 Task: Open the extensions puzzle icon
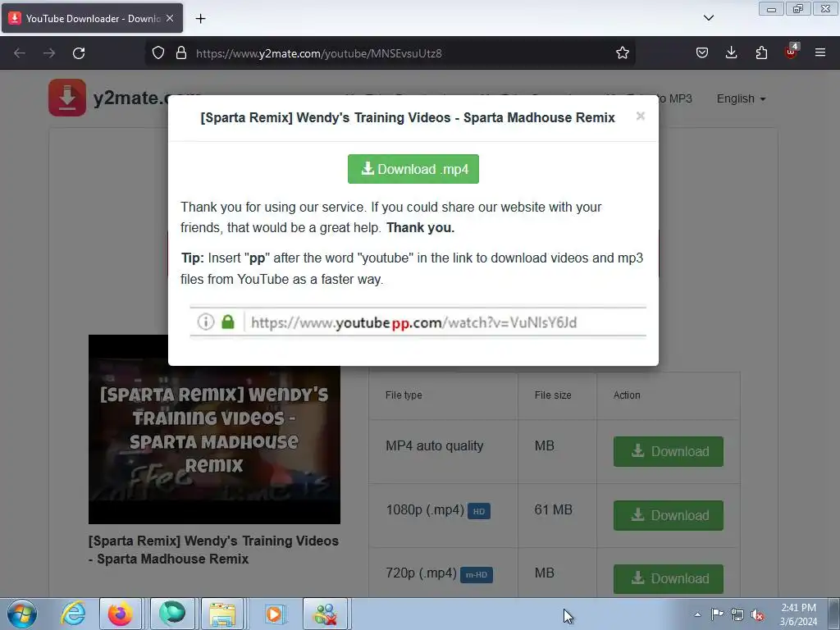tap(761, 53)
